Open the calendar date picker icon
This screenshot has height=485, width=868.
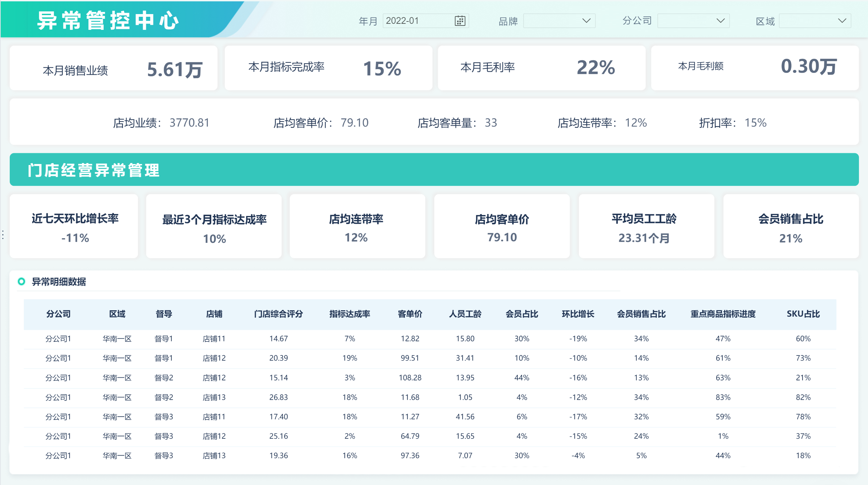click(x=460, y=21)
